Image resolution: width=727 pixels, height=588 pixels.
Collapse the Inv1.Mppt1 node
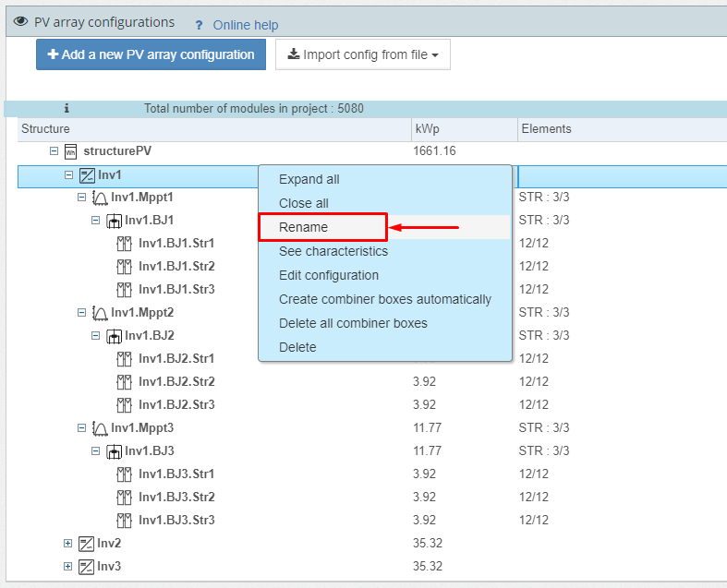[x=81, y=198]
